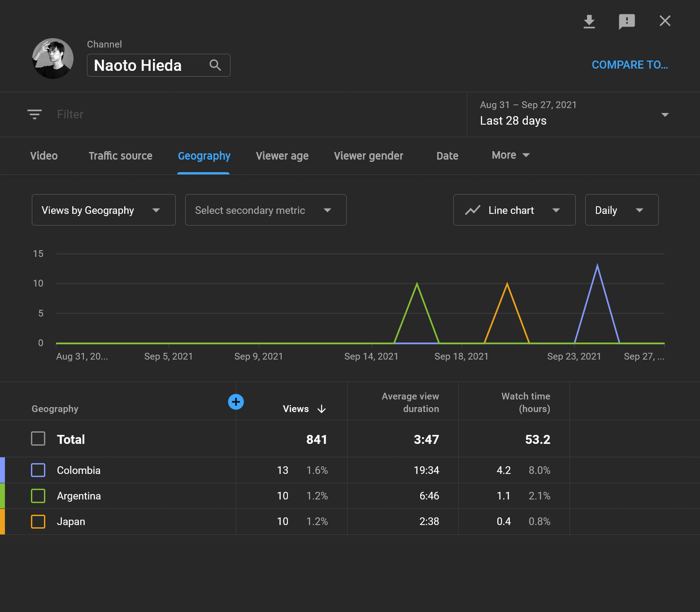Close the analytics panel
This screenshot has height=612, width=700.
pos(665,21)
